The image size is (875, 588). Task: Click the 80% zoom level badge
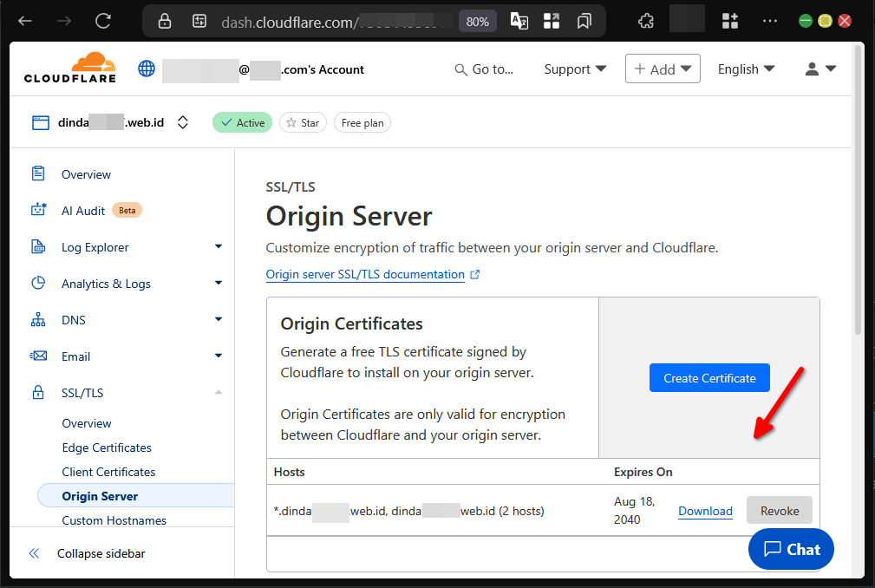[478, 22]
